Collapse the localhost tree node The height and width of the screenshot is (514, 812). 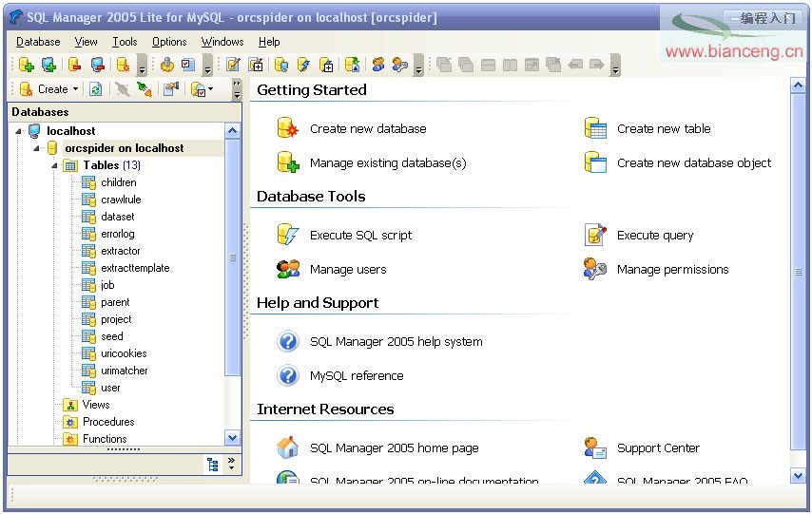(19, 131)
